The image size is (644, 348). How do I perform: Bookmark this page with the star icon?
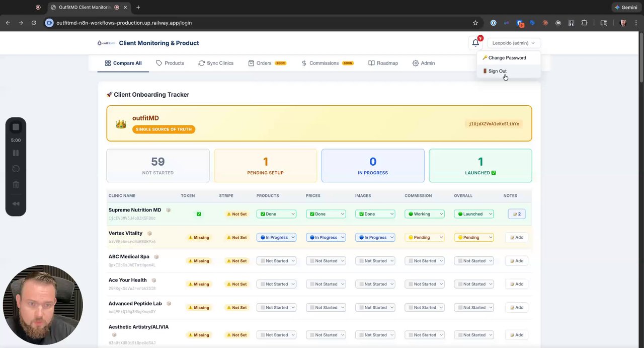click(475, 23)
